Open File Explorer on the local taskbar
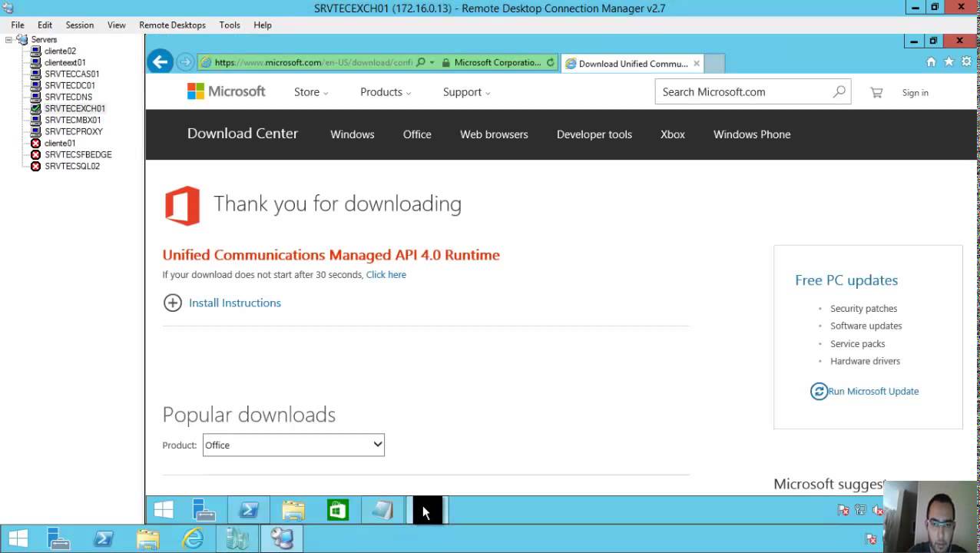The height and width of the screenshot is (553, 980). click(x=148, y=539)
